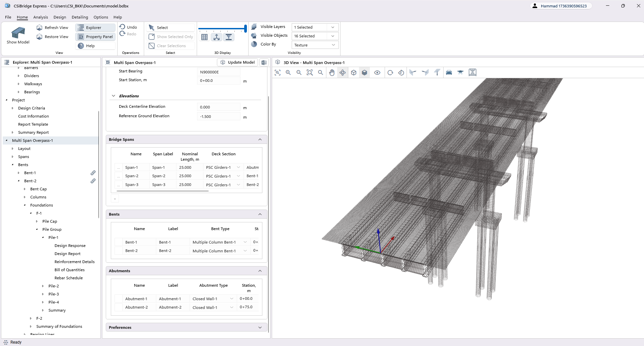Image resolution: width=644 pixels, height=346 pixels.
Task: Collapse the Bridge Spans section
Action: point(259,139)
